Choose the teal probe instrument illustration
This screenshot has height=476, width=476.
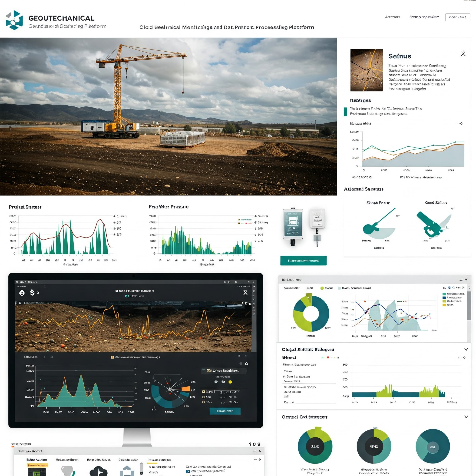(x=379, y=224)
